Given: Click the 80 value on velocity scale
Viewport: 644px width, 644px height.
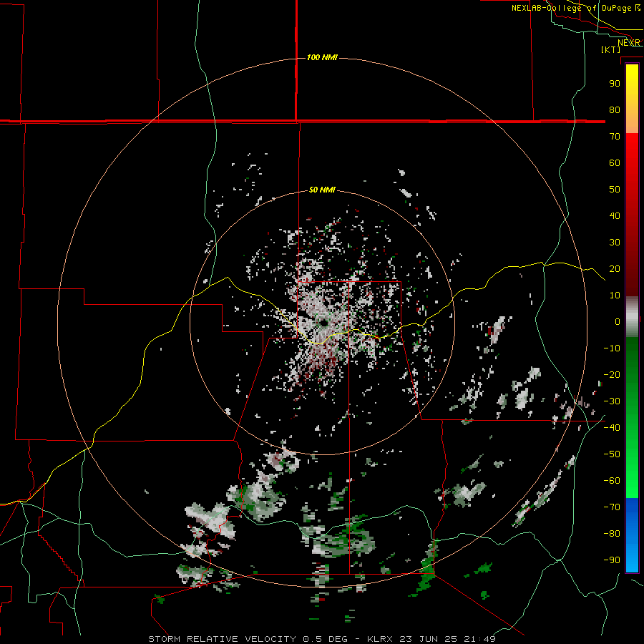Looking at the screenshot, I should tap(615, 110).
